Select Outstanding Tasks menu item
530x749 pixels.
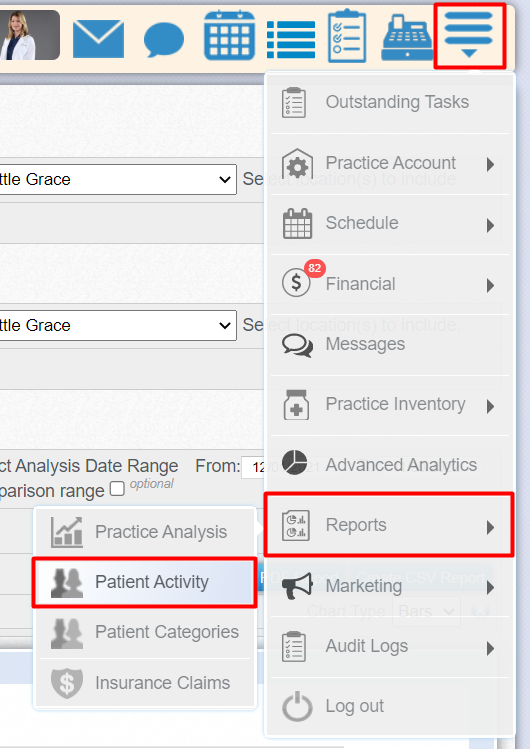pos(390,102)
